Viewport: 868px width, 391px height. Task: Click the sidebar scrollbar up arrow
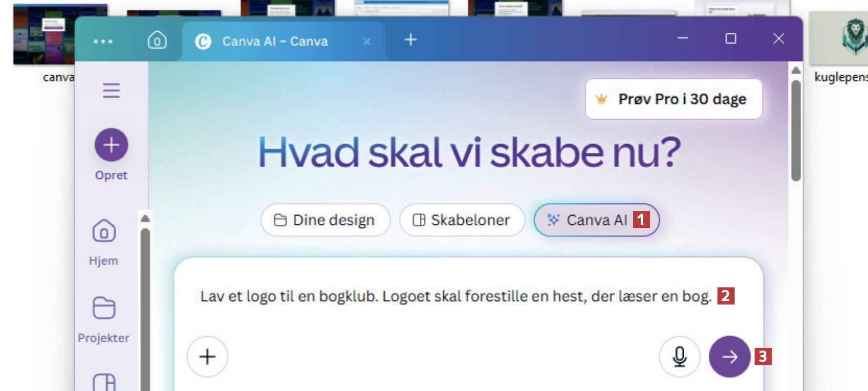point(145,218)
